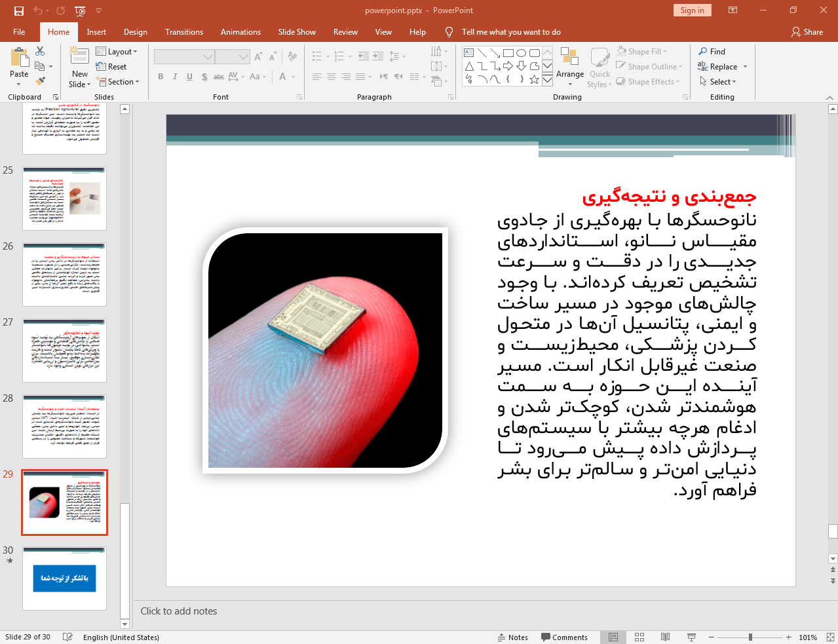Open the File tab

point(19,32)
